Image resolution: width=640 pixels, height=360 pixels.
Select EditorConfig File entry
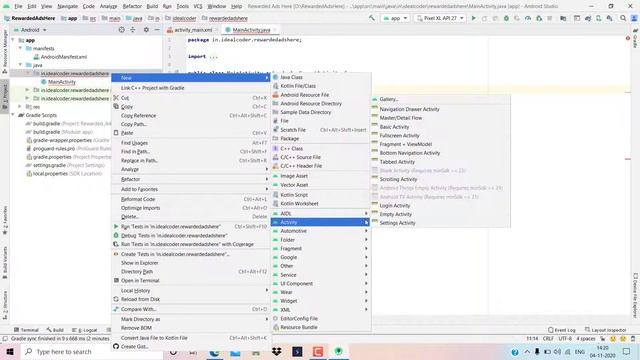pyautogui.click(x=299, y=318)
